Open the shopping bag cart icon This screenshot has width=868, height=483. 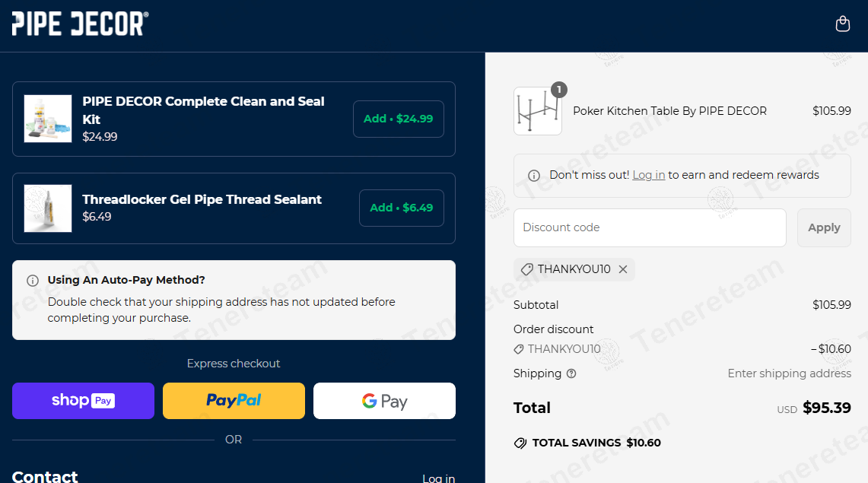(x=842, y=24)
